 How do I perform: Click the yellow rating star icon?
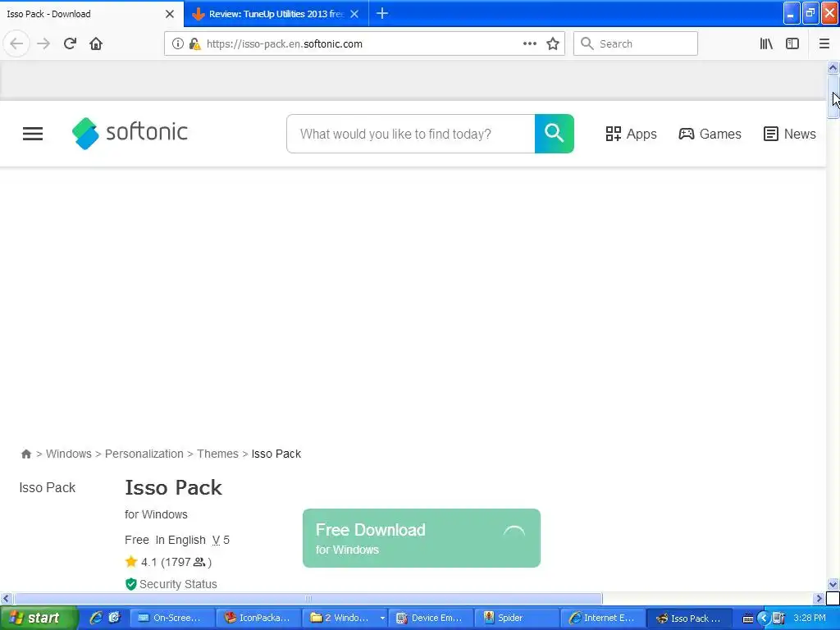(130, 561)
